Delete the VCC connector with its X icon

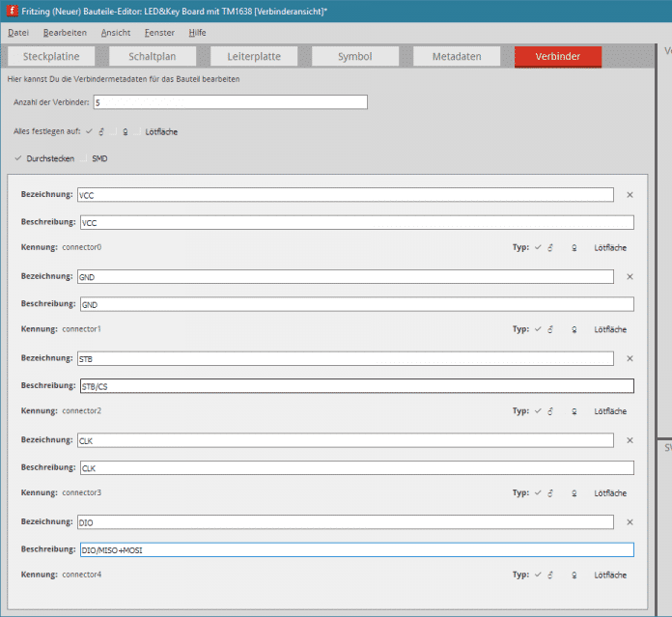click(630, 195)
